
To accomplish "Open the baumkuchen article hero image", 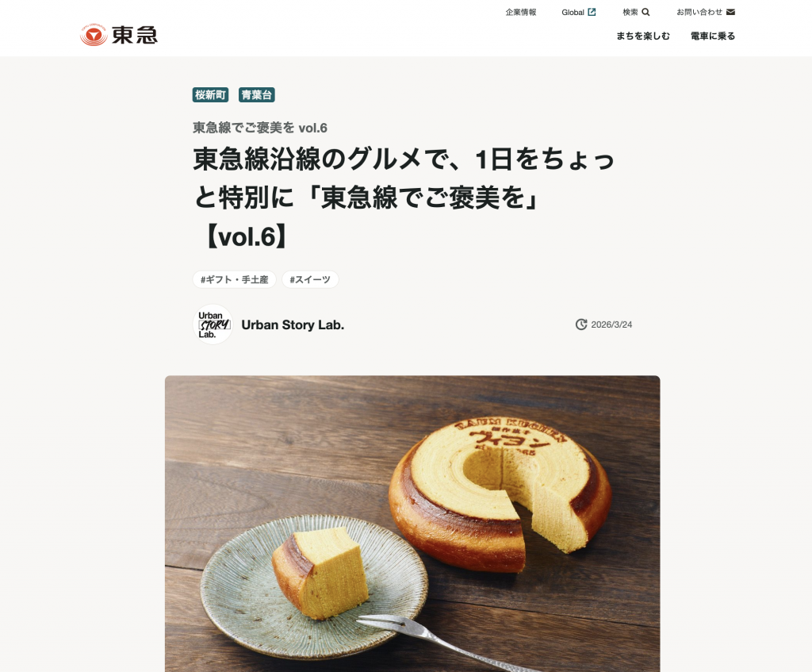I will [x=412, y=524].
